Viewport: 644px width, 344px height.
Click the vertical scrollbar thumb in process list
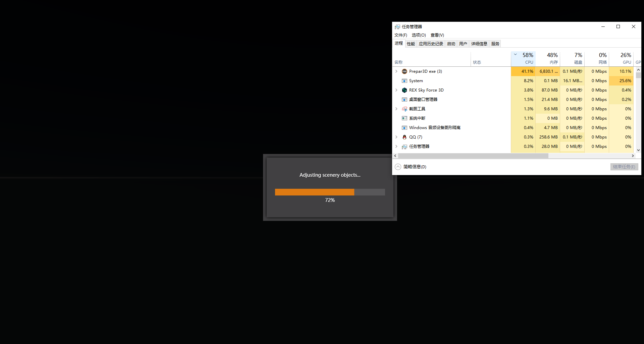click(x=638, y=75)
